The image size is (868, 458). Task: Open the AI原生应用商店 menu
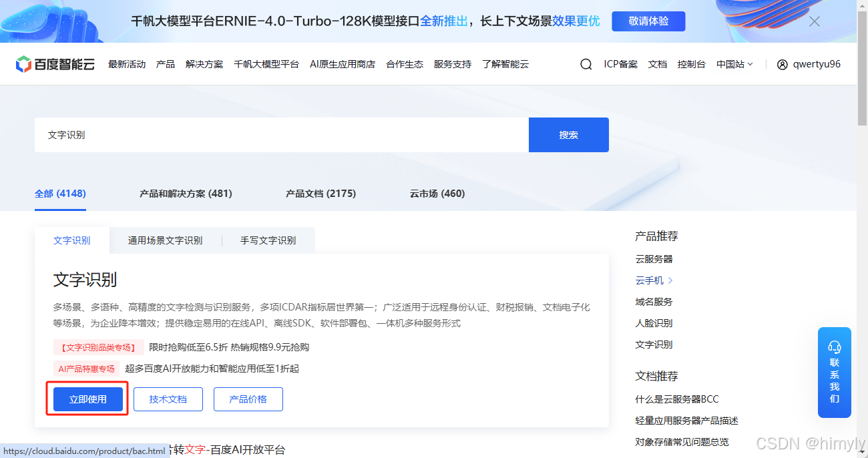(x=343, y=64)
